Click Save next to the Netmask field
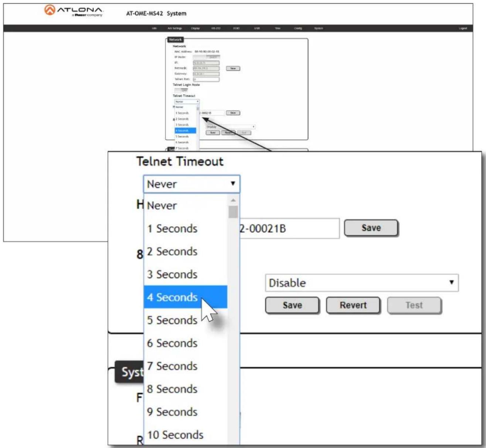The width and height of the screenshot is (486, 448). click(233, 68)
